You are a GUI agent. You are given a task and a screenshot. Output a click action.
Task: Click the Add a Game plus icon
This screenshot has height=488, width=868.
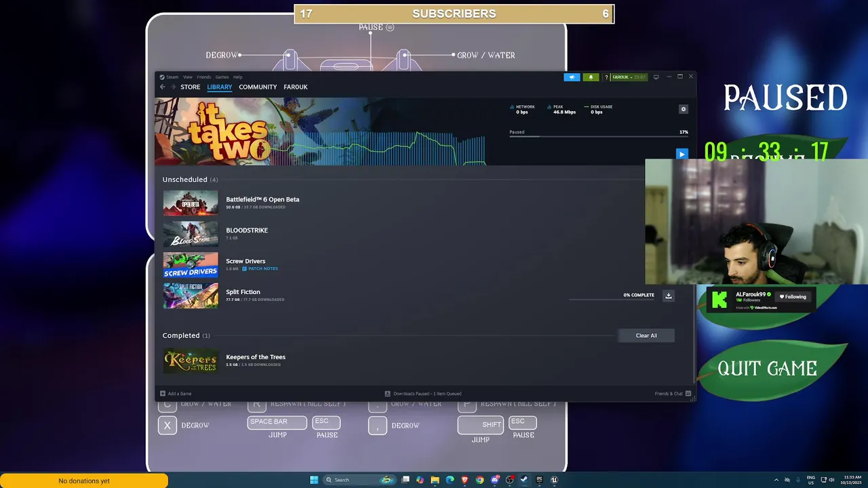click(163, 394)
